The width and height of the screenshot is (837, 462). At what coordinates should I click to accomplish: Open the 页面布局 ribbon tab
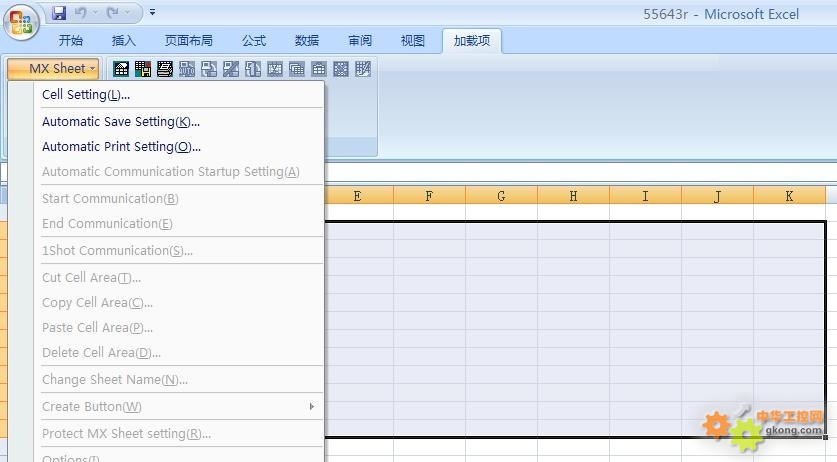pos(188,41)
